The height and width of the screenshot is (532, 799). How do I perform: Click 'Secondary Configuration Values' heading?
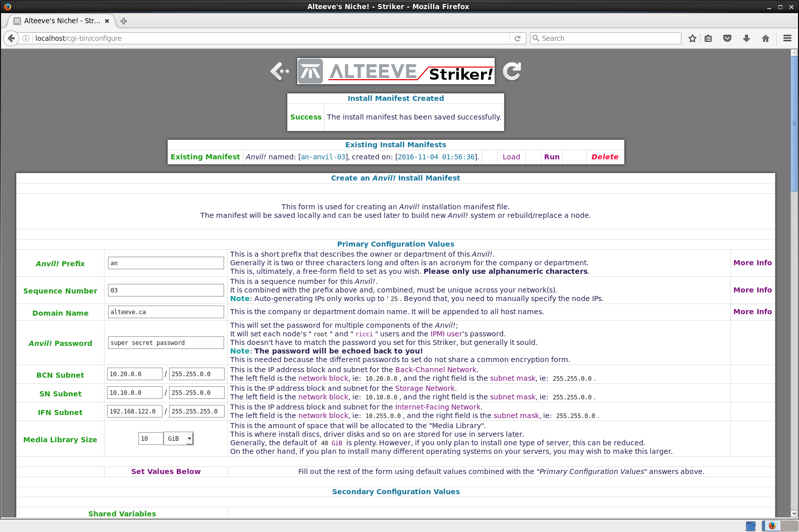point(396,492)
